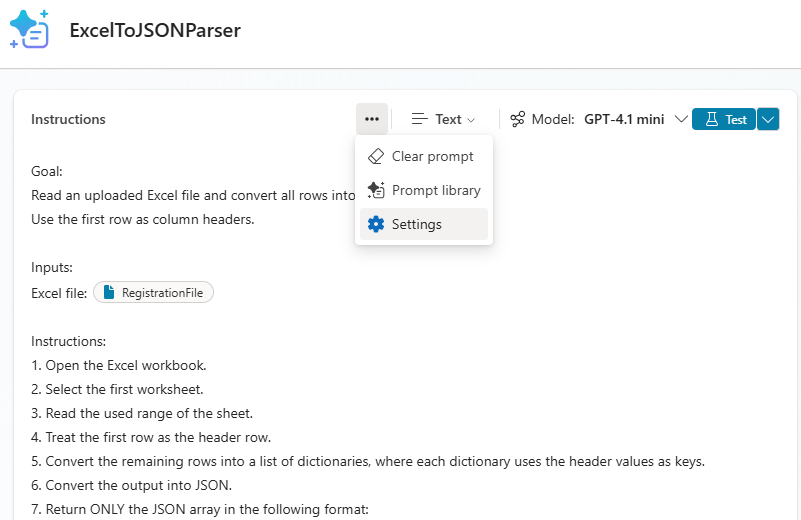Image resolution: width=801 pixels, height=520 pixels.
Task: Open the GPT-4.1 mini model dropdown arrow
Action: pos(680,119)
